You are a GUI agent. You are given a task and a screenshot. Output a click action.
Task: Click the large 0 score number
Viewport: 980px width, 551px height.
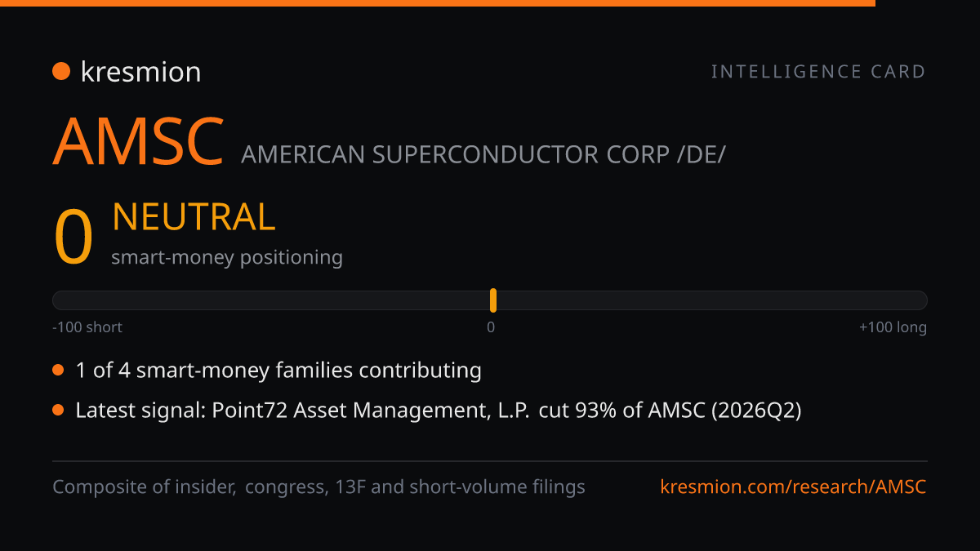[x=73, y=238]
